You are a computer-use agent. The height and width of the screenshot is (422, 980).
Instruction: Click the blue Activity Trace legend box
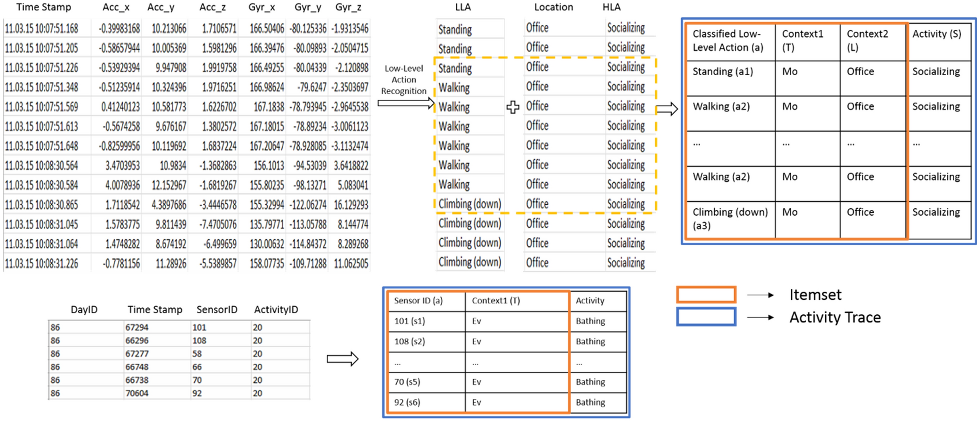click(x=706, y=317)
